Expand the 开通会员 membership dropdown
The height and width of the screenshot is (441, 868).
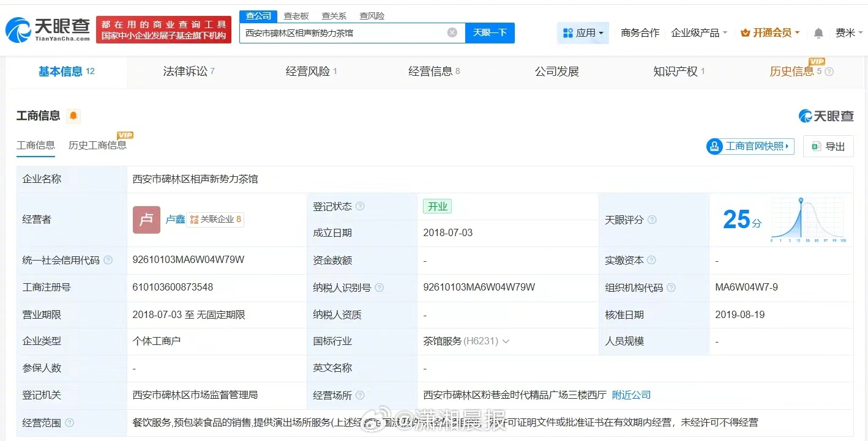pos(770,33)
